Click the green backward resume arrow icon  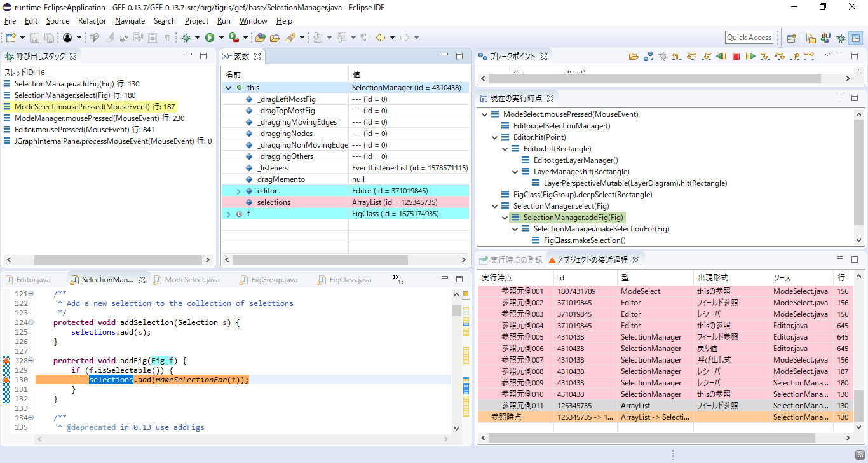click(721, 56)
